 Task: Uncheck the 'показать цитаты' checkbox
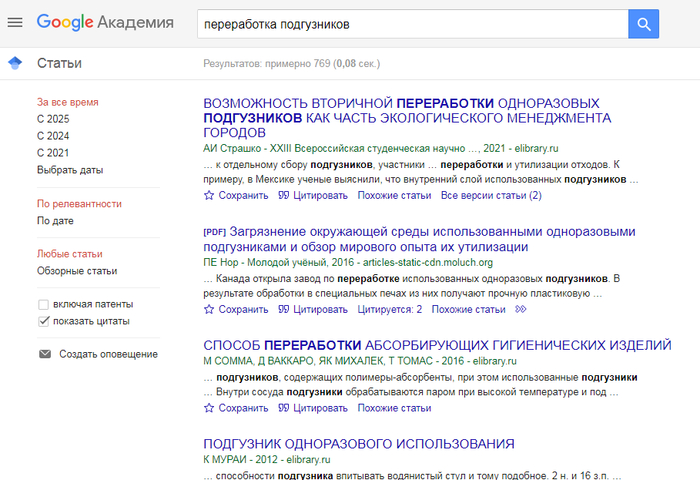(x=43, y=321)
